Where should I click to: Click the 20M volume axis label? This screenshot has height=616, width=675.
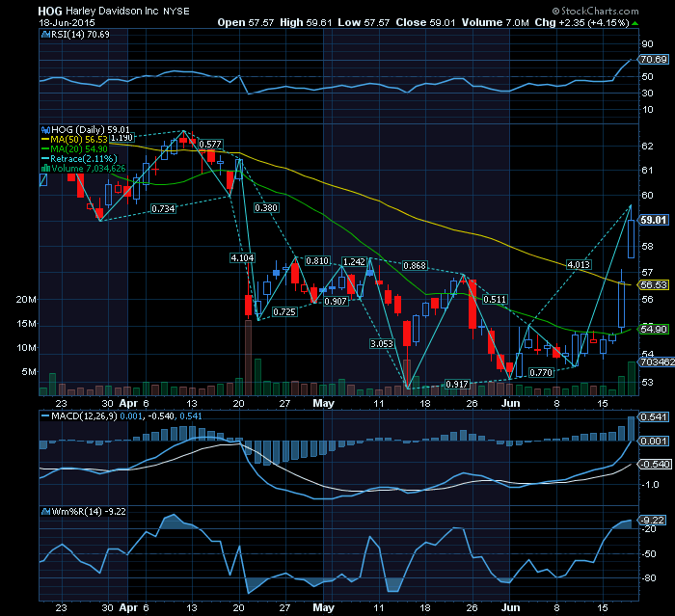(26, 300)
